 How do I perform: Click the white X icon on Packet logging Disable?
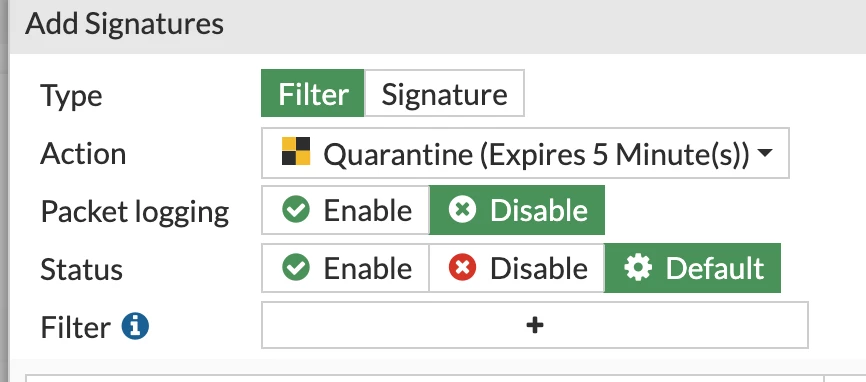click(462, 210)
